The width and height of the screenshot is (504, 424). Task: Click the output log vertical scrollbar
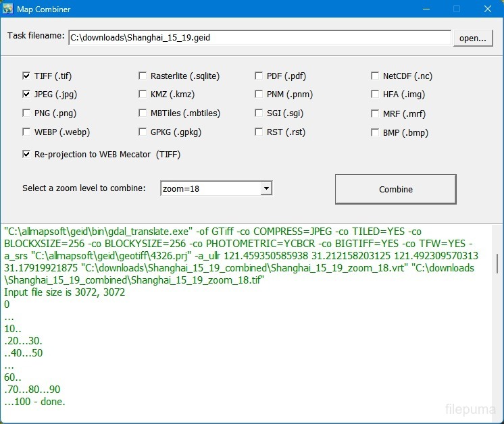[498, 263]
